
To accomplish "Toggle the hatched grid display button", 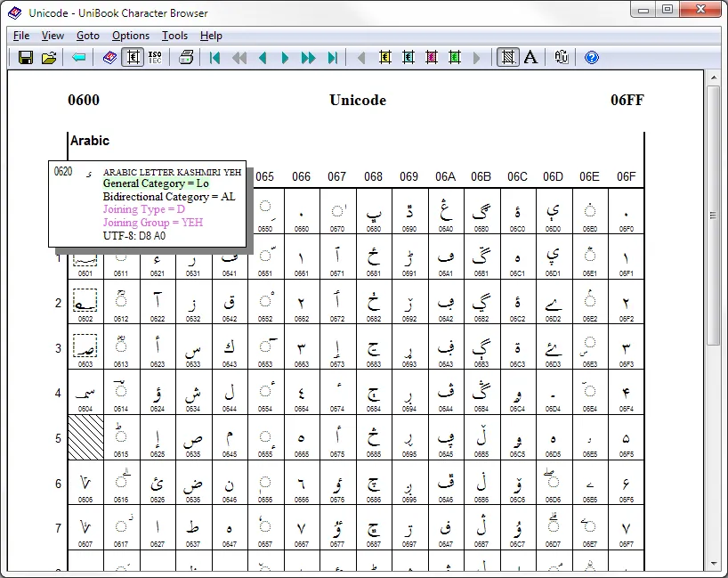I will point(508,58).
